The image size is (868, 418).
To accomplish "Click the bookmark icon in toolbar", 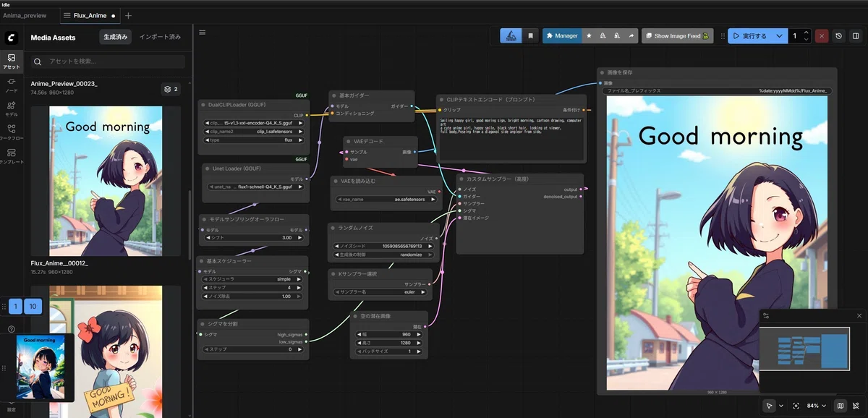I will pos(530,35).
